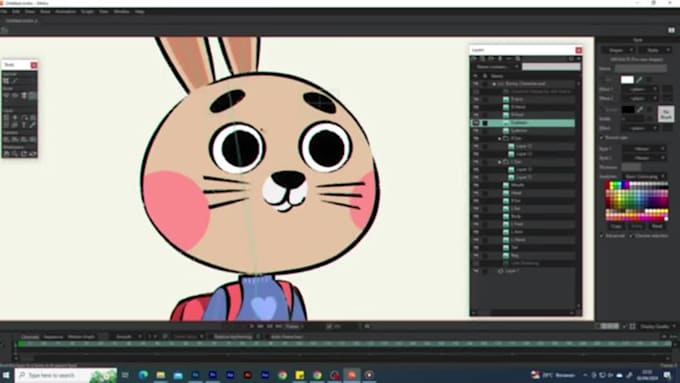Collapse the R Eye group layer
Screen dimensions: 680x383
point(500,138)
